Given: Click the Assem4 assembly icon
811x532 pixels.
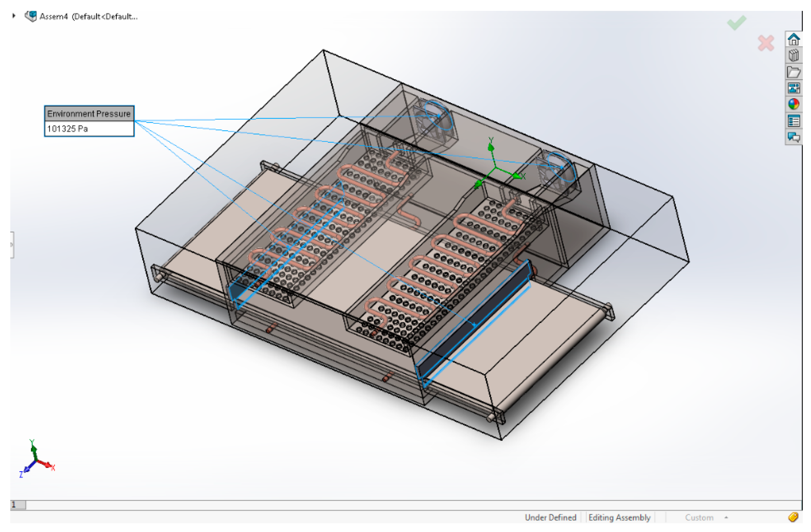Looking at the screenshot, I should tap(31, 16).
